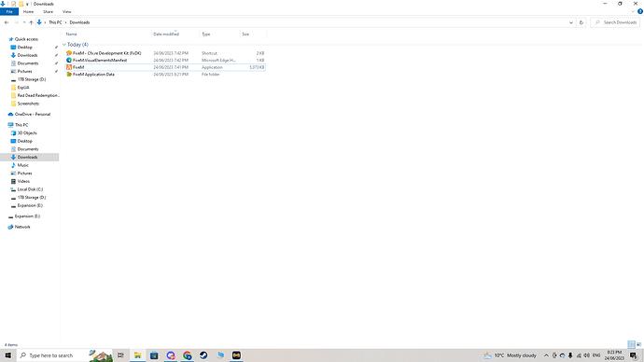Open pinned Documents under Quick access
644x362 pixels.
pyautogui.click(x=27, y=63)
